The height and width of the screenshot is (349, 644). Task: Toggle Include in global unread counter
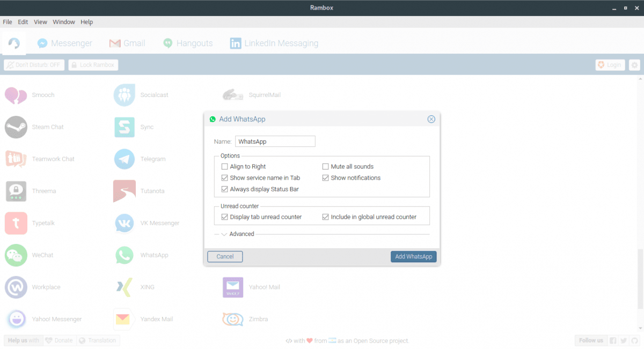click(325, 217)
